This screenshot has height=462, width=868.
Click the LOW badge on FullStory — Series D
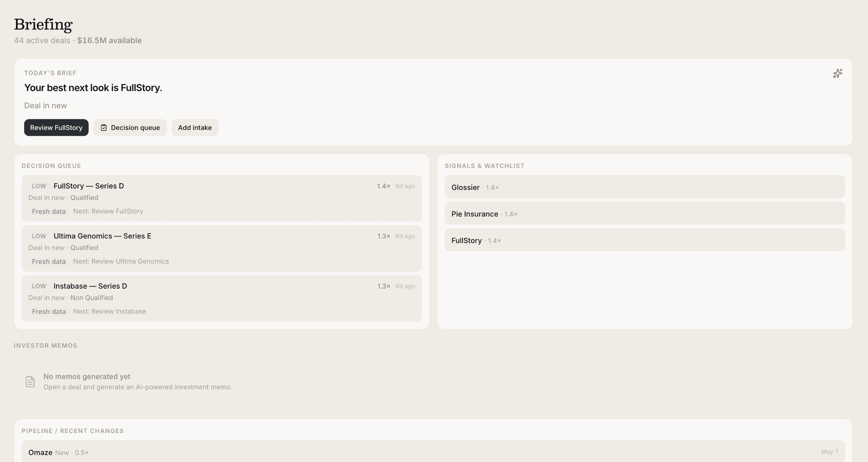(39, 186)
